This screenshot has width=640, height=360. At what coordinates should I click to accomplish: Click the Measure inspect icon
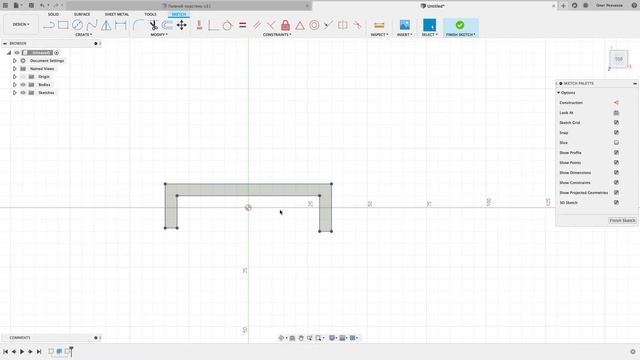tap(379, 25)
